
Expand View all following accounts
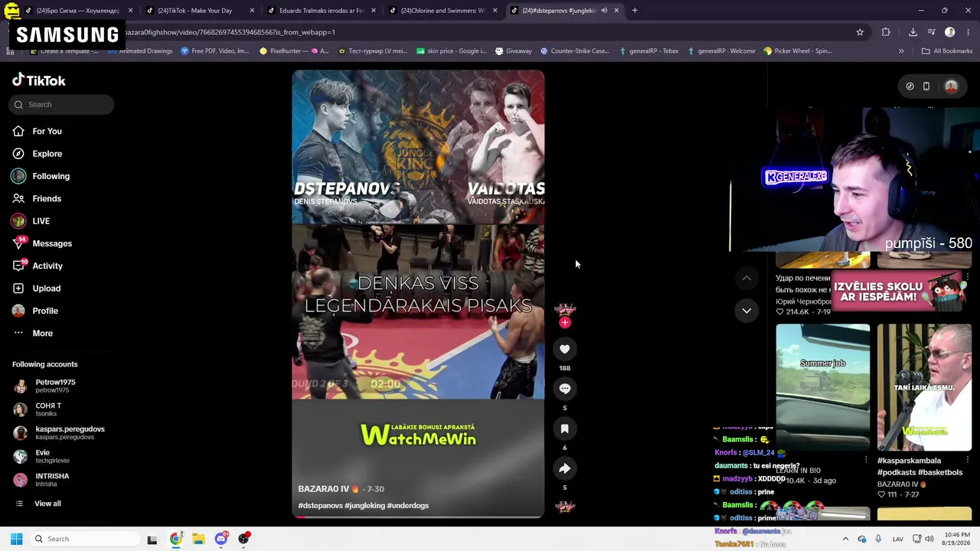[x=47, y=504]
